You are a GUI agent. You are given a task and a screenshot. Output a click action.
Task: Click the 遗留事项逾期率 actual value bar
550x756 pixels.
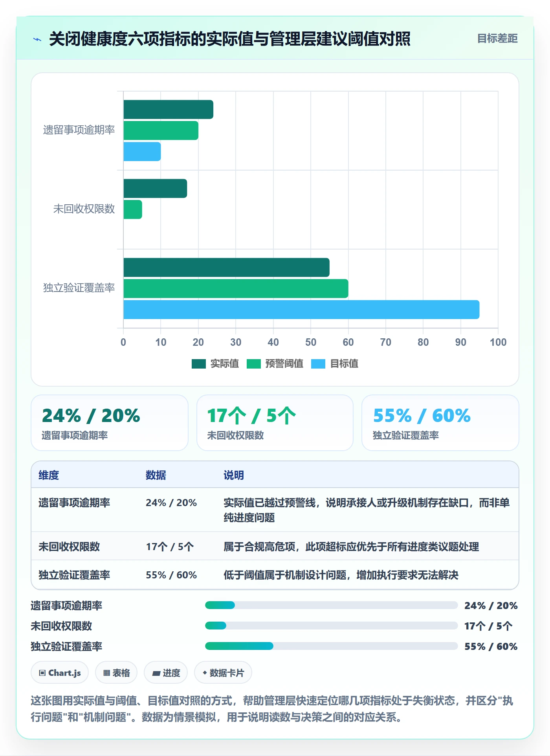click(x=169, y=110)
